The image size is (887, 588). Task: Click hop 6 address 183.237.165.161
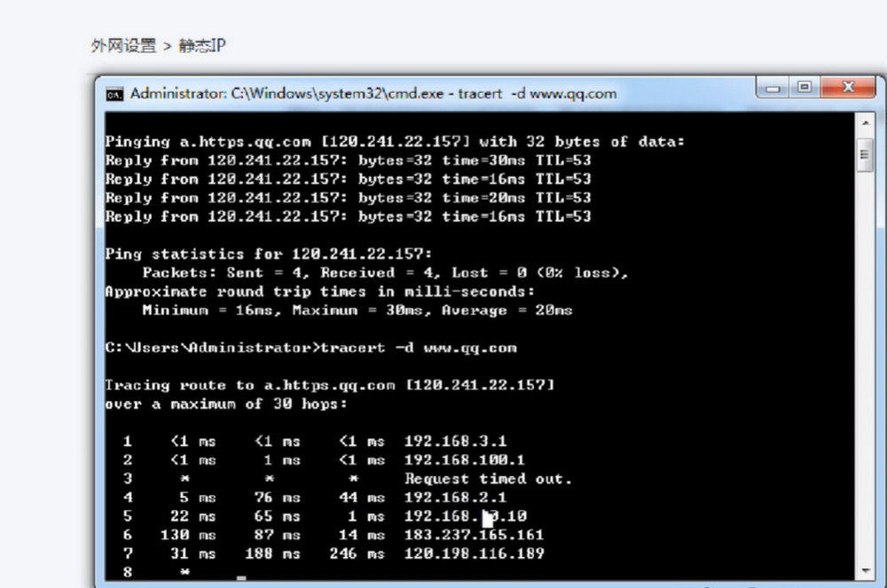pos(474,535)
